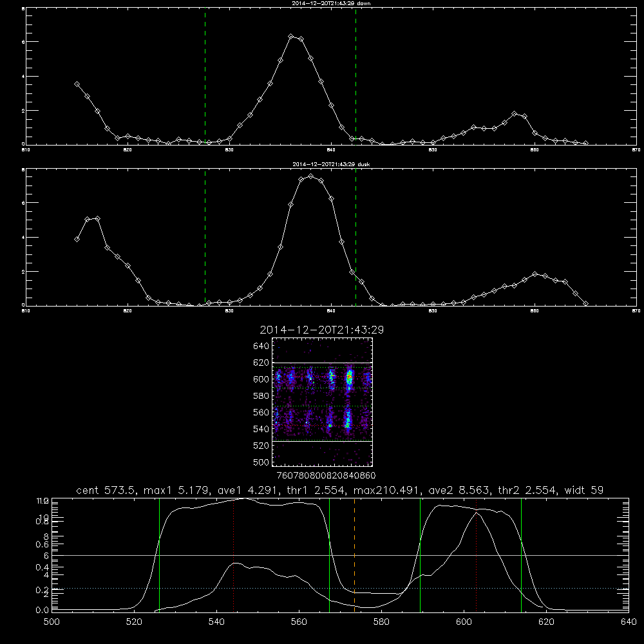Image resolution: width=644 pixels, height=644 pixels.
Task: Click the heatmap y-axis label 500
Action: click(261, 462)
